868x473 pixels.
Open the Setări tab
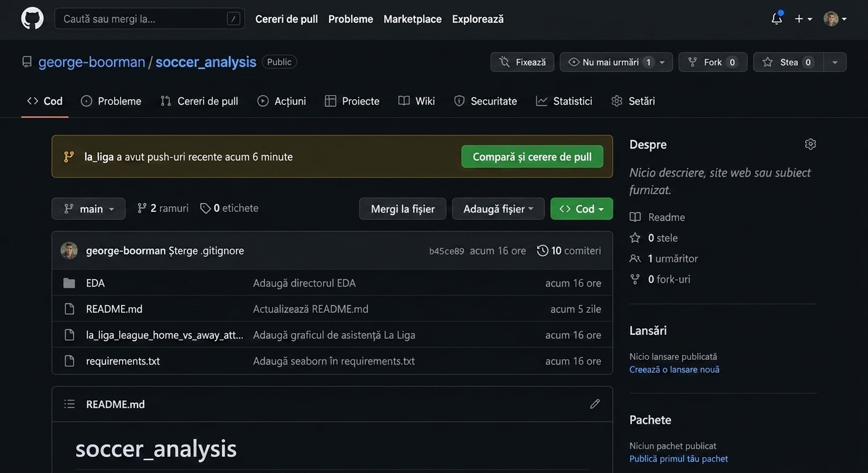click(x=633, y=101)
